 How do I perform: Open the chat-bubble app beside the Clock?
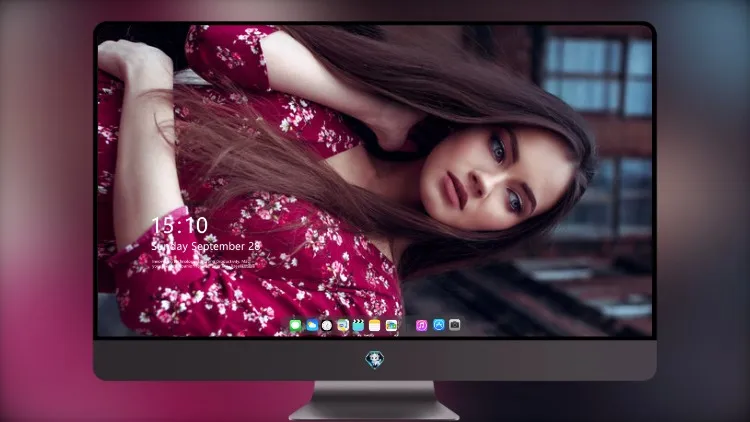pyautogui.click(x=342, y=325)
